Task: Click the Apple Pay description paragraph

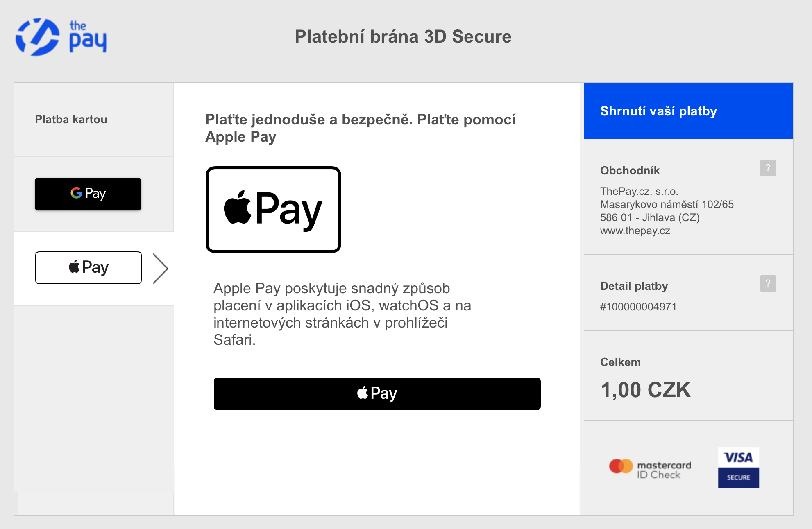Action: pyautogui.click(x=342, y=314)
